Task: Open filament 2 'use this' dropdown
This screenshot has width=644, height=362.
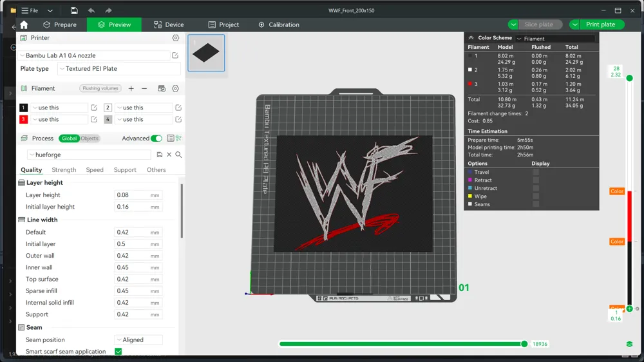Action: point(144,108)
